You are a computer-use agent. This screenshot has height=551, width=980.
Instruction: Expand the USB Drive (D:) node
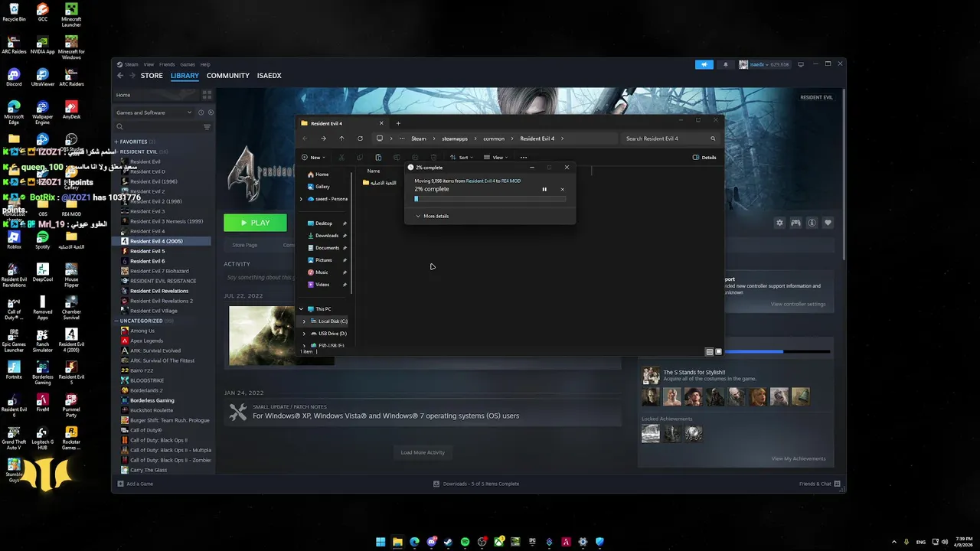point(304,334)
